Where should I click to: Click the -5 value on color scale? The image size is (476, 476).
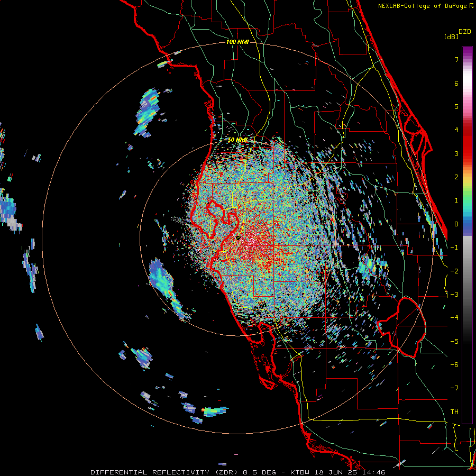454,342
